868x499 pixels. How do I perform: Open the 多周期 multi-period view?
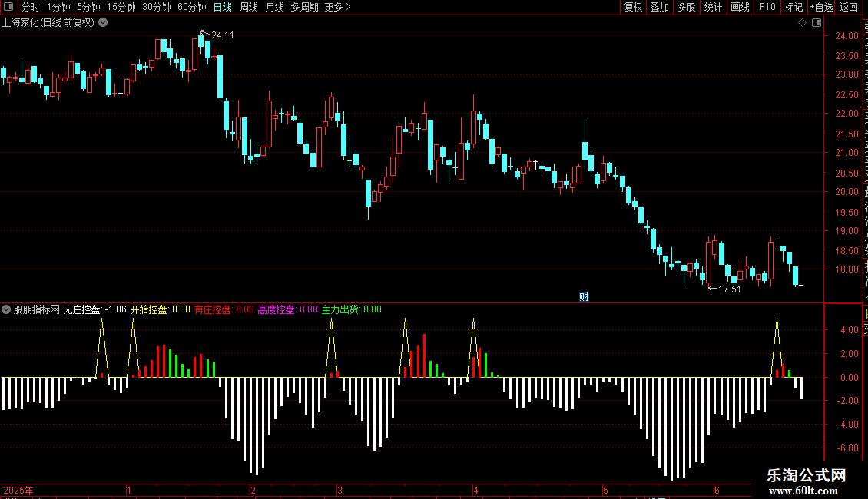304,7
